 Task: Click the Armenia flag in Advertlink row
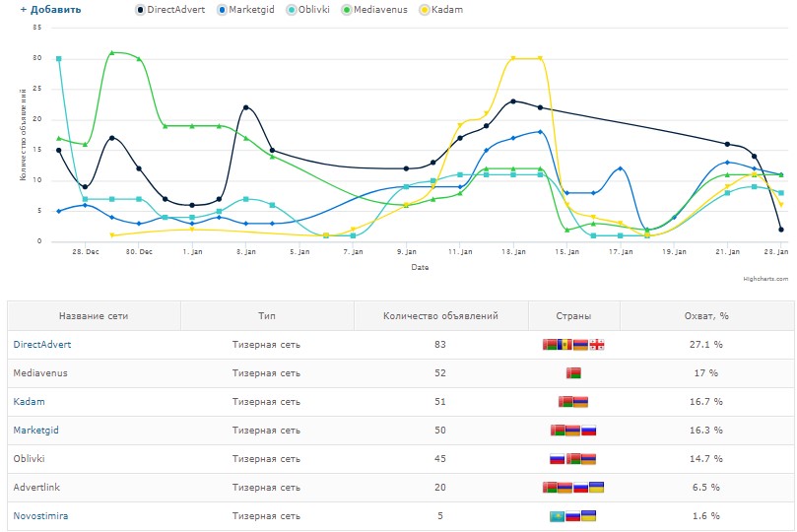coord(565,487)
